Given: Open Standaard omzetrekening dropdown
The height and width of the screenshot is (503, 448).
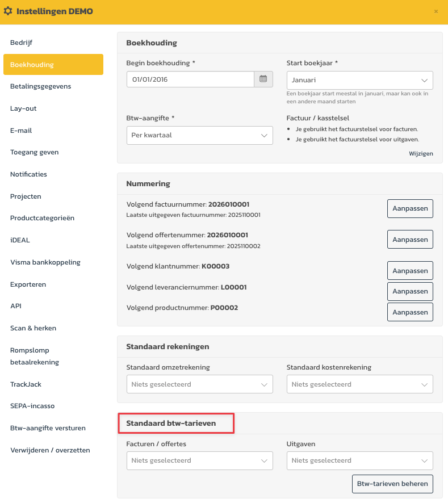Looking at the screenshot, I should click(x=199, y=384).
